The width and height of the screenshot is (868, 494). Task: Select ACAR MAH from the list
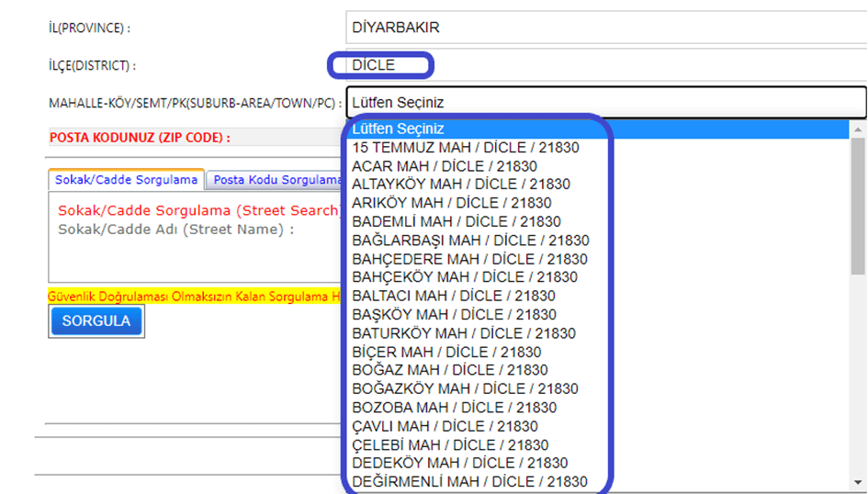click(x=445, y=166)
